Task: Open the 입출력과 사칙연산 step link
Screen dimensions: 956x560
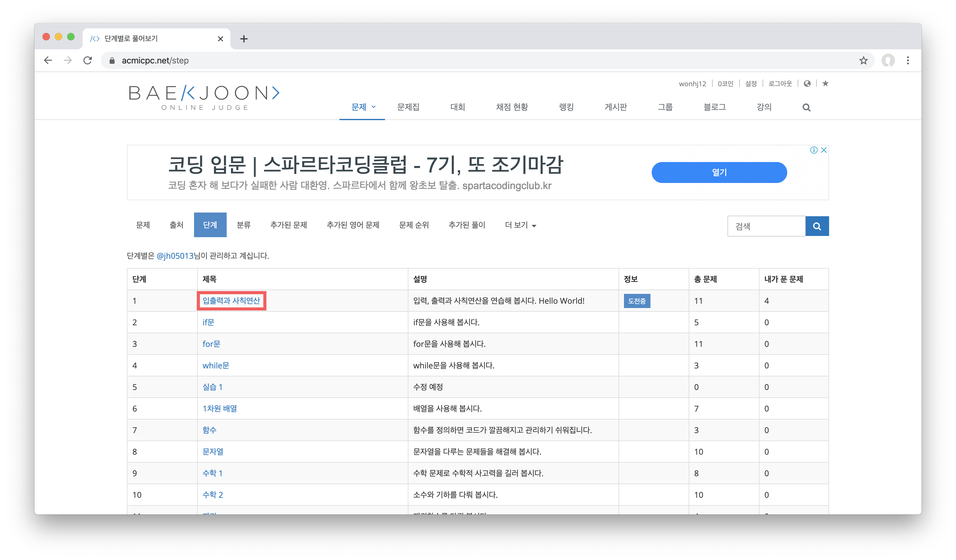Action: pyautogui.click(x=231, y=301)
